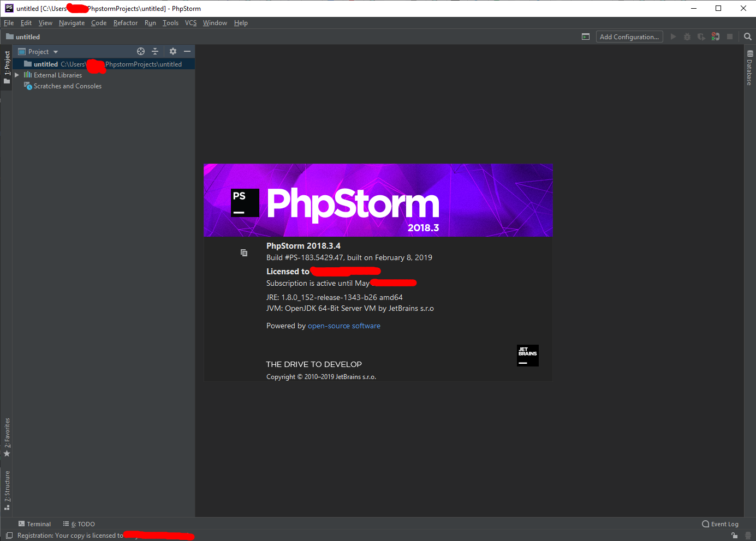Click the Locate target crosshair icon in Project panel
Image resolution: width=756 pixels, height=541 pixels.
click(141, 51)
